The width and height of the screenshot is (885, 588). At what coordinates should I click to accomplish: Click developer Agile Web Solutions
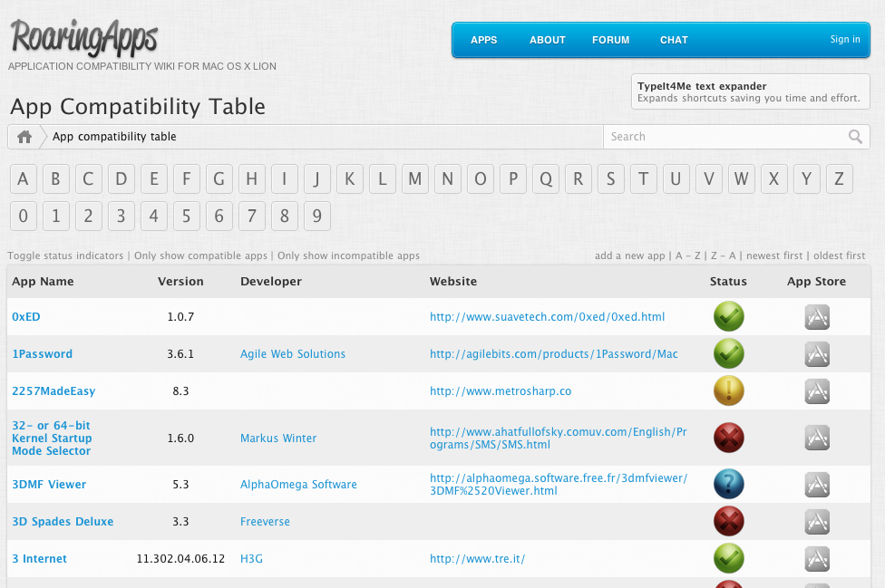pyautogui.click(x=293, y=354)
